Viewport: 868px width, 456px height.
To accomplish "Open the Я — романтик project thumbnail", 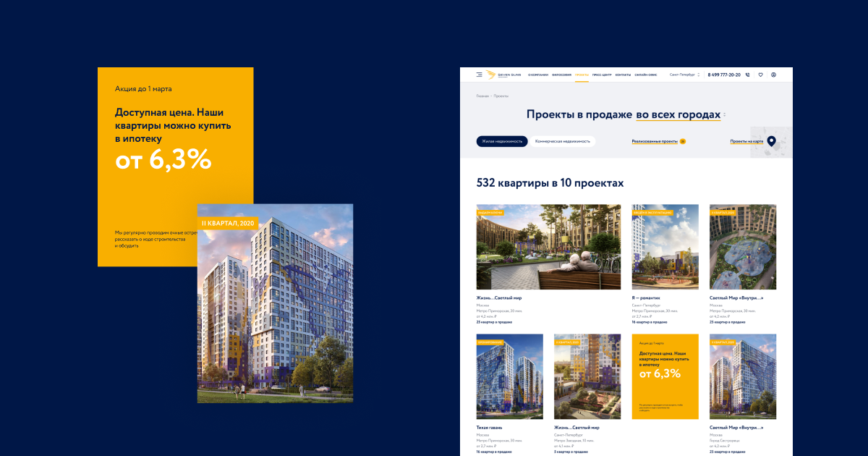I will pyautogui.click(x=665, y=247).
